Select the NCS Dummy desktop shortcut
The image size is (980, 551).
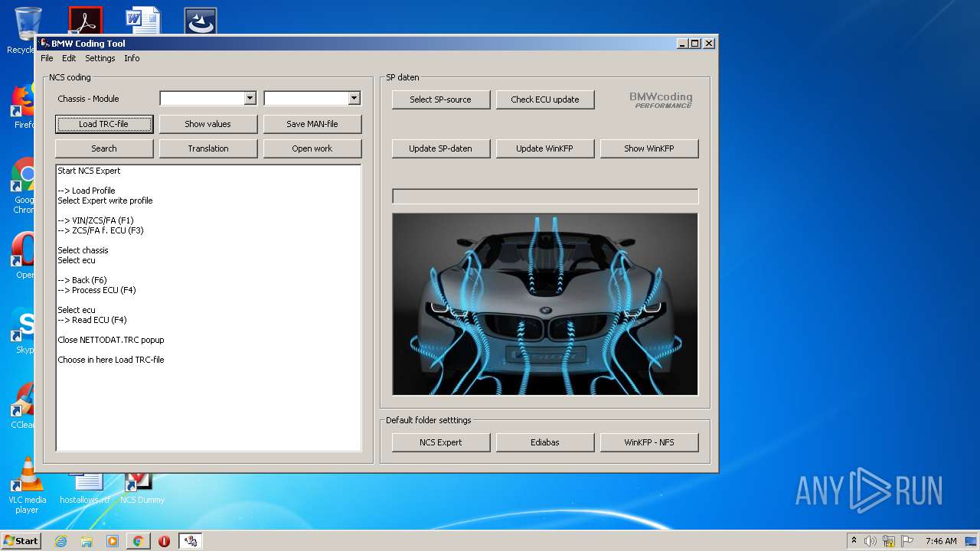click(142, 490)
